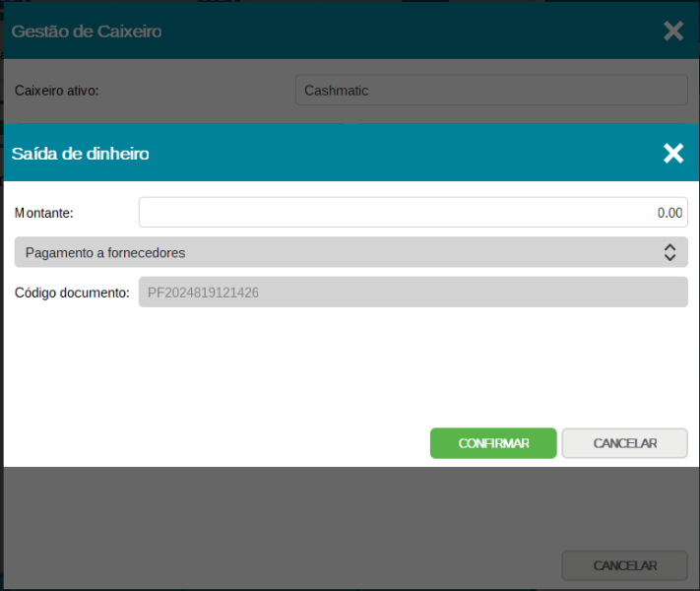Open the Pagamento a fornecedores dropdown
This screenshot has width=700, height=591.
[350, 252]
